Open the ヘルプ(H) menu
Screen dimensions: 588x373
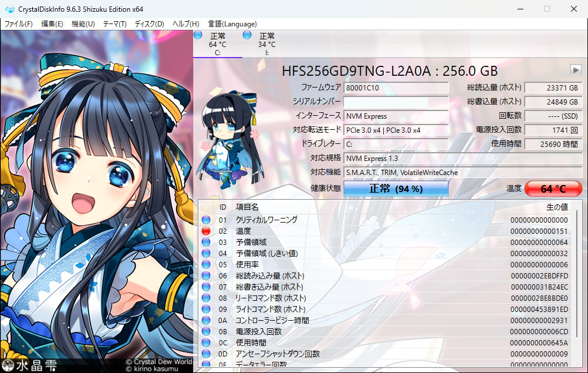coord(185,24)
